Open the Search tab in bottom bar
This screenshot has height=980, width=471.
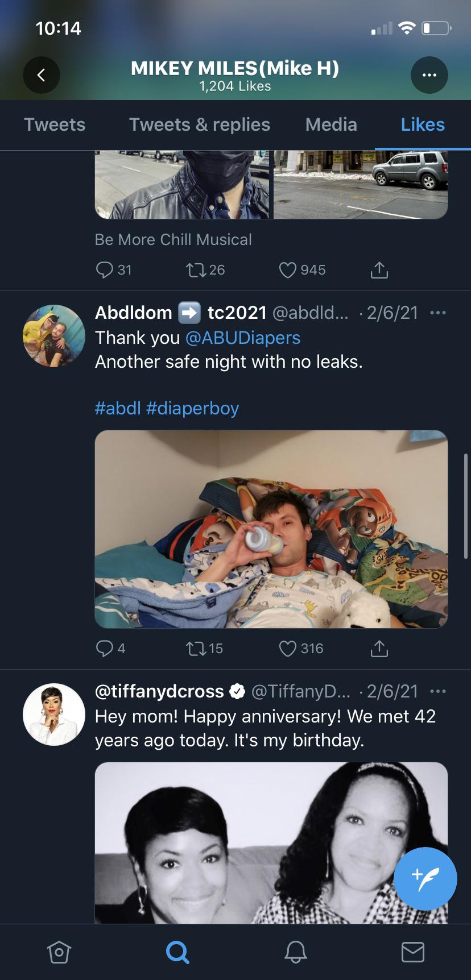[x=177, y=952]
